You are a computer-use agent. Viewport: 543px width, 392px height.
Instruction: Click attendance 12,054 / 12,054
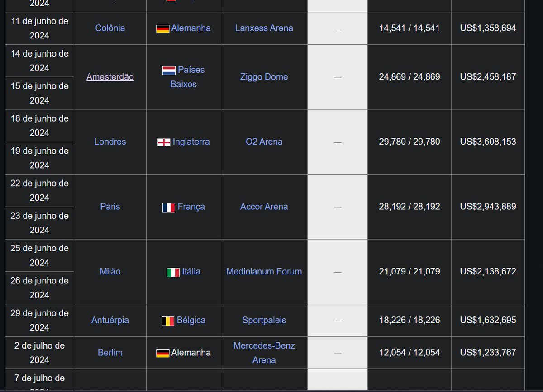point(410,353)
